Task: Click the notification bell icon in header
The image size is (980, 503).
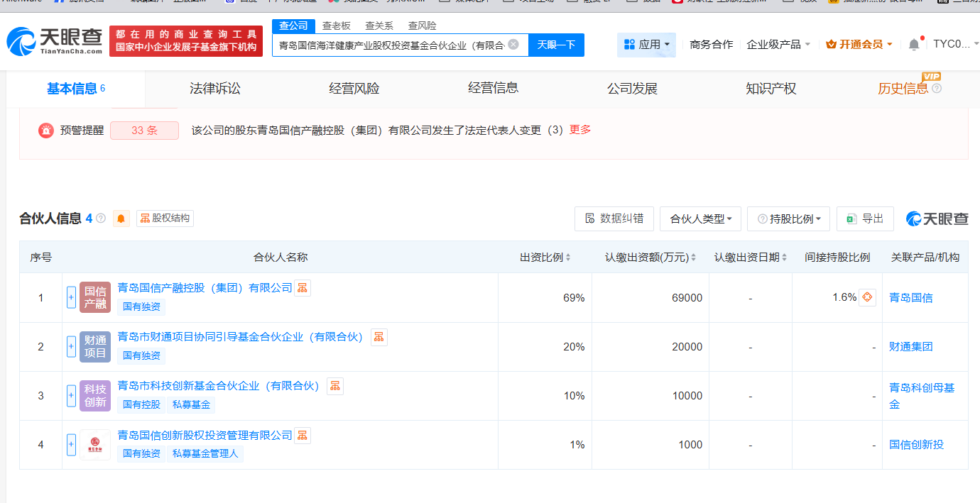Action: point(914,45)
